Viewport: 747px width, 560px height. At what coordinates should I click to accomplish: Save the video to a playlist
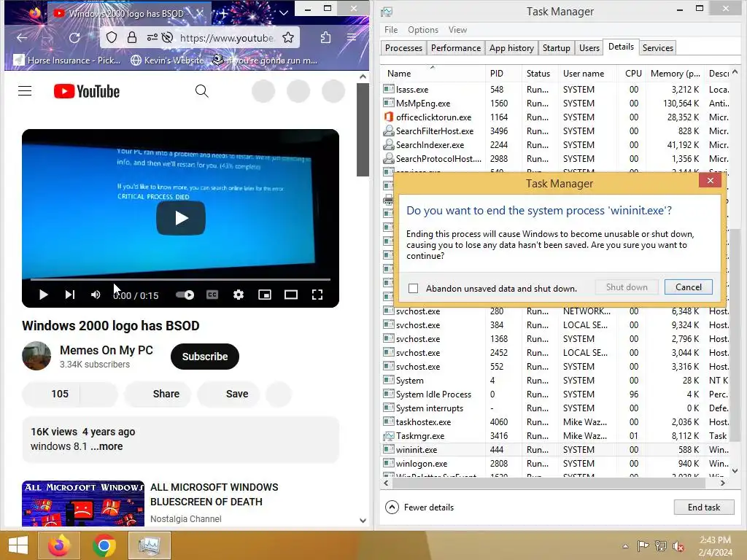pos(228,394)
